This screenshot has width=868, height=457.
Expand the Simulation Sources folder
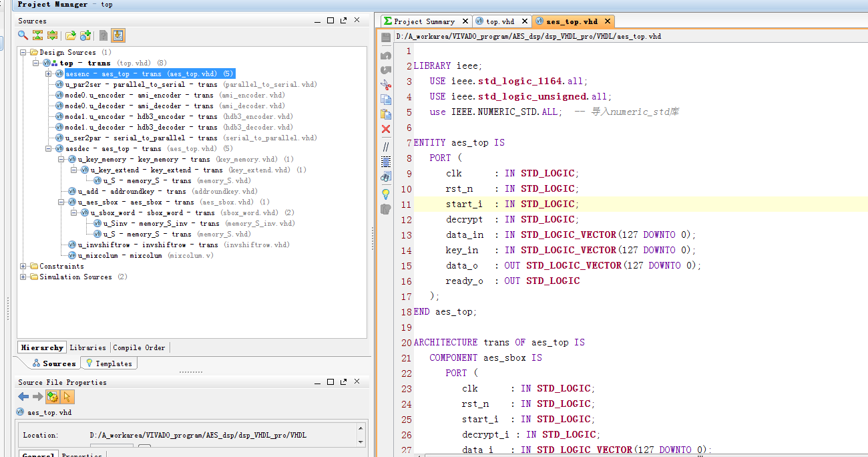(x=23, y=277)
